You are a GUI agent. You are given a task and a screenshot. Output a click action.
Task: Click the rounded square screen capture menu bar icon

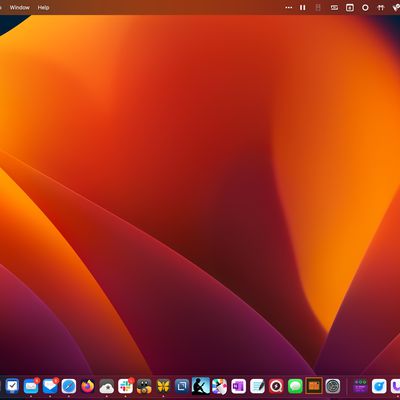pyautogui.click(x=350, y=7)
